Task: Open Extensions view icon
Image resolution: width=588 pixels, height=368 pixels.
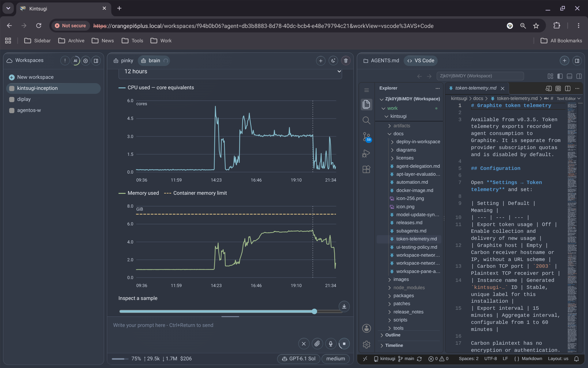Action: point(366,169)
